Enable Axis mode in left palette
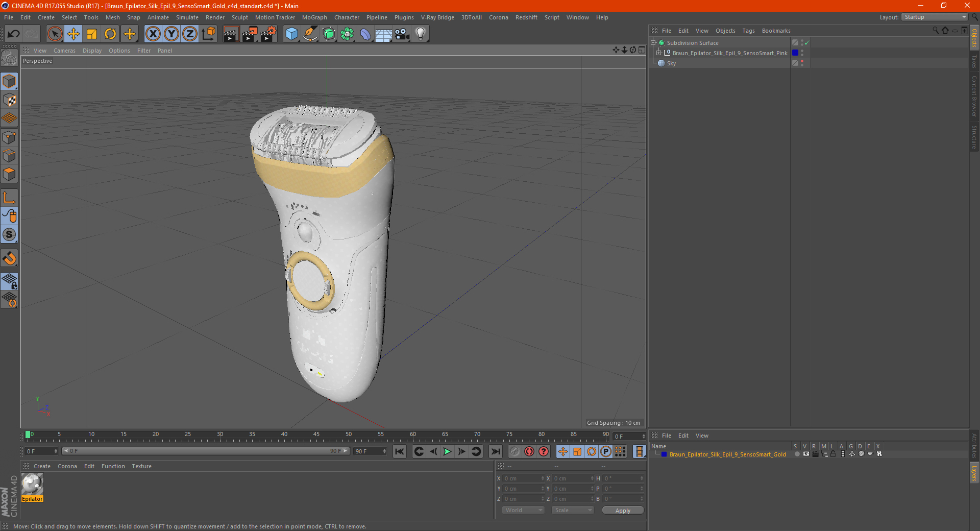The image size is (980, 531). (x=9, y=198)
